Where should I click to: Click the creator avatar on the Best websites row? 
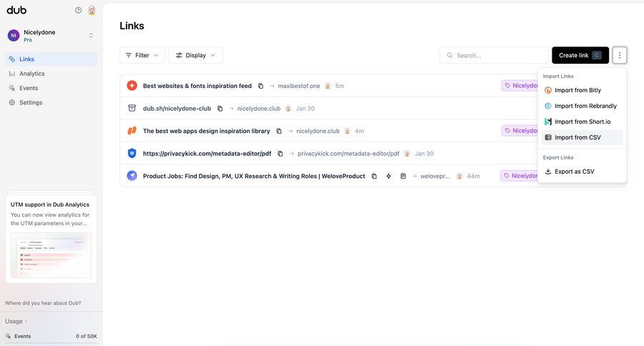328,86
